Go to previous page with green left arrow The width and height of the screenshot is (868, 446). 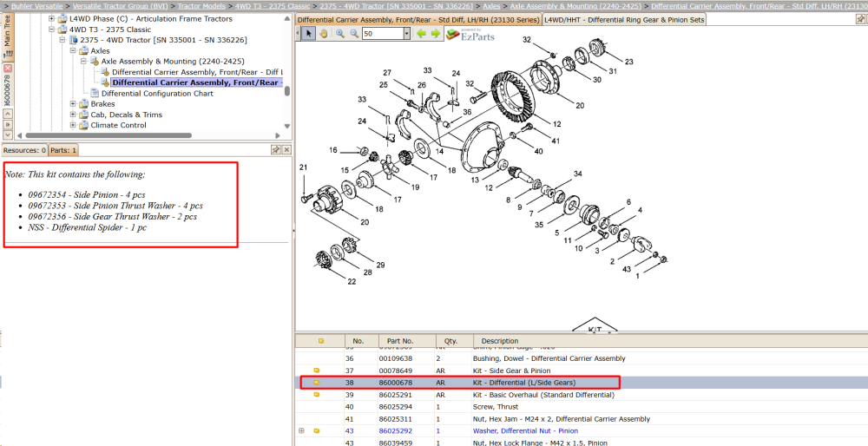421,34
